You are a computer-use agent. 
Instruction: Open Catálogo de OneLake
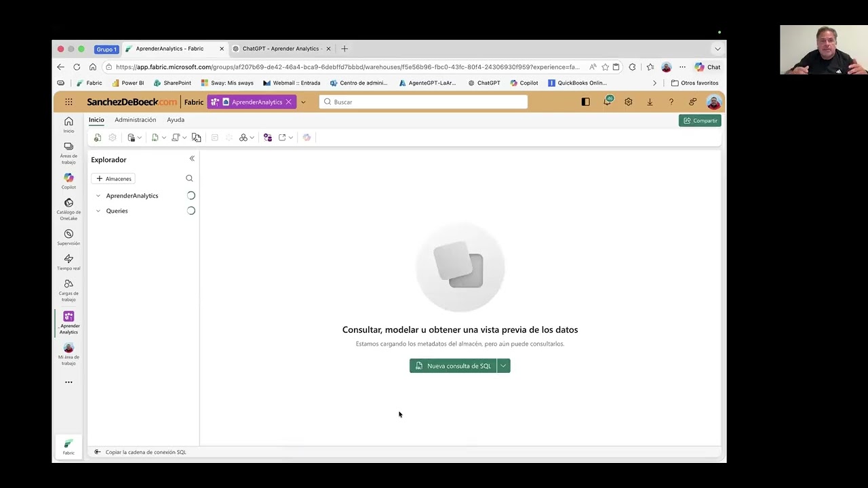pyautogui.click(x=68, y=209)
